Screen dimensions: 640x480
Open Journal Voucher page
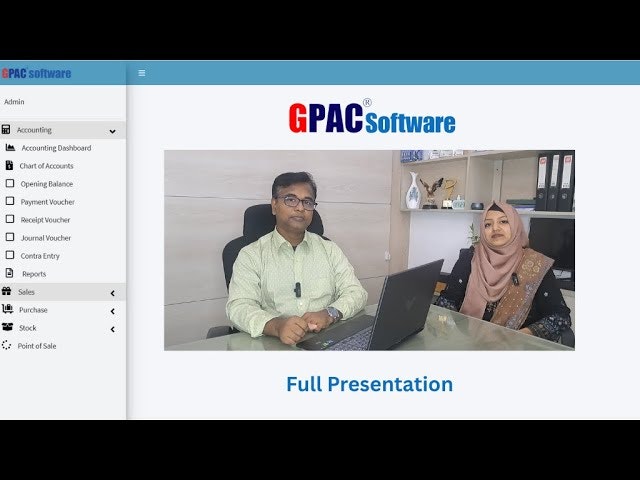click(46, 238)
